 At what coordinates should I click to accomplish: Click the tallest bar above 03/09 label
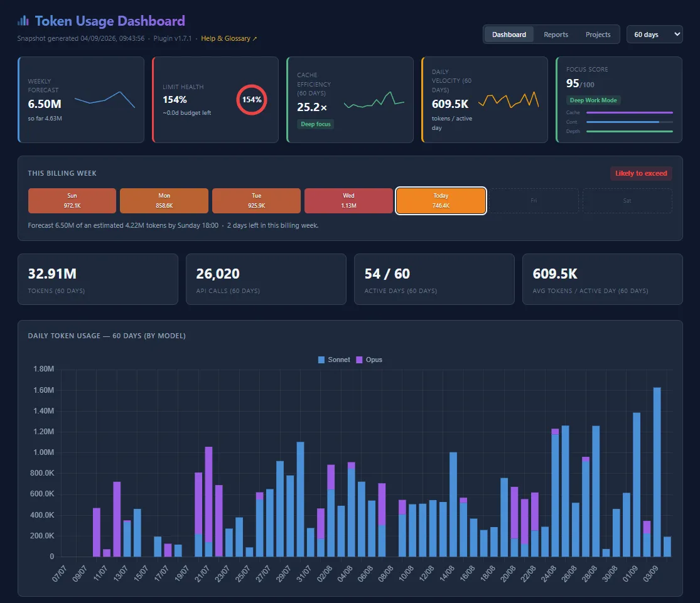pos(657,472)
